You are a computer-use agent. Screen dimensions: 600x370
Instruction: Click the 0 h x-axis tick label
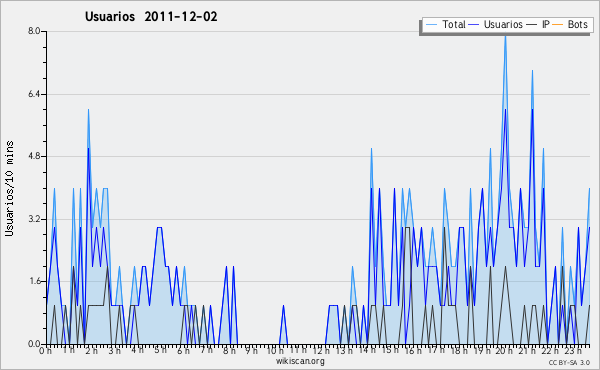(x=46, y=351)
